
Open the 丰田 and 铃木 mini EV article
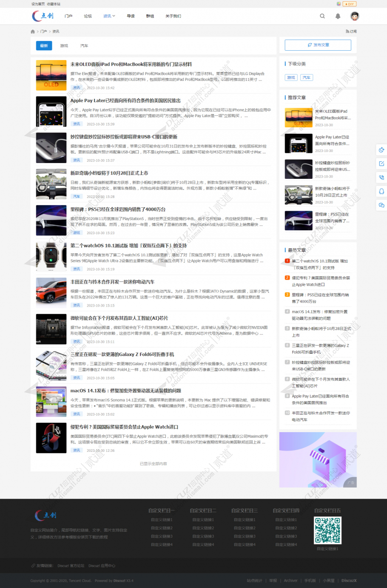112,282
